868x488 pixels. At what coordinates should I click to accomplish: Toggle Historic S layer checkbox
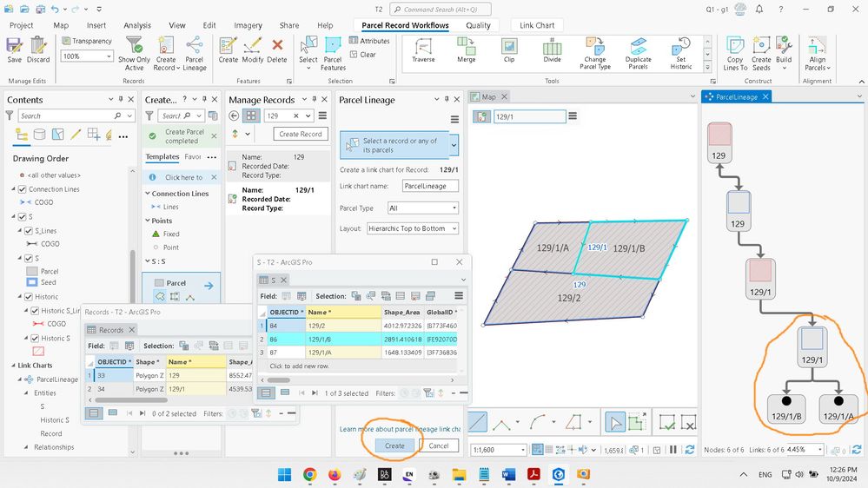coord(35,338)
